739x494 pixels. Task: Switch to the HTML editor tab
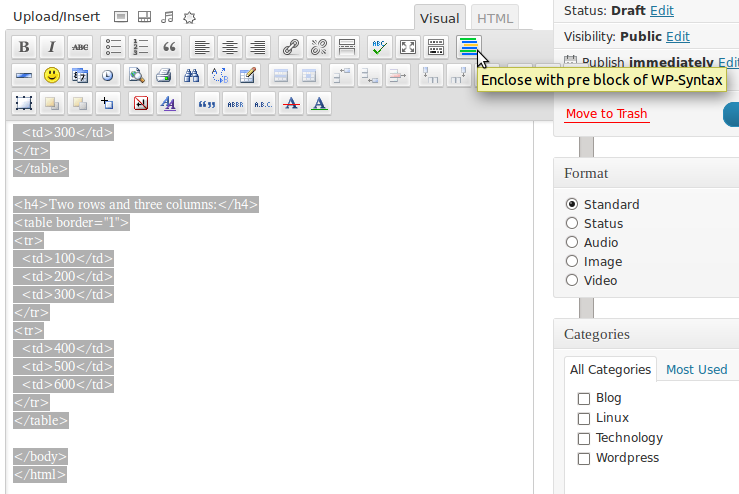coord(494,18)
